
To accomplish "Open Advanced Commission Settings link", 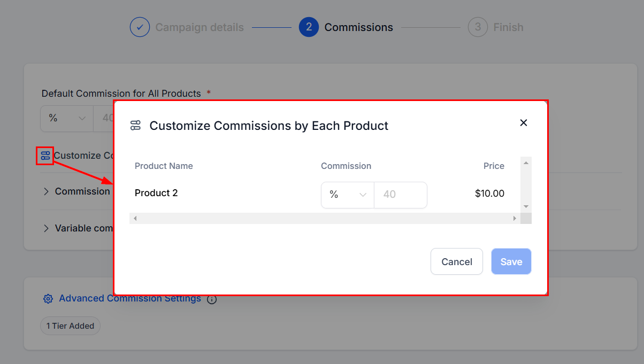I will pyautogui.click(x=130, y=298).
